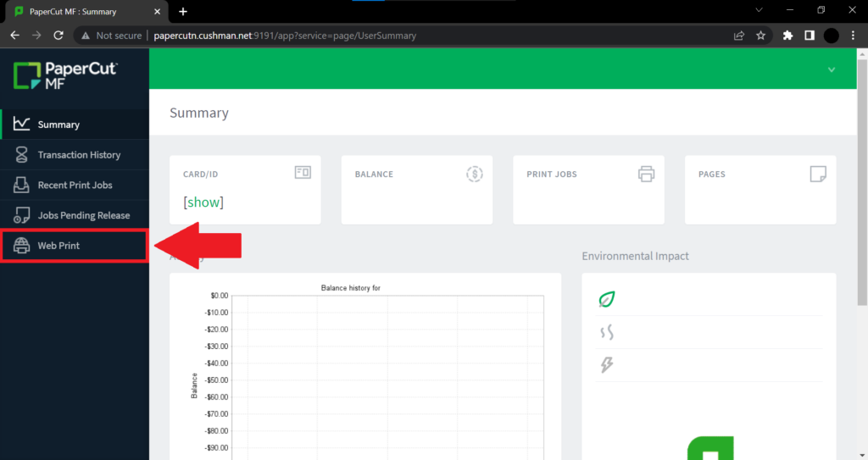The width and height of the screenshot is (868, 460).
Task: Expand the user menu chevron in green header
Action: 832,69
